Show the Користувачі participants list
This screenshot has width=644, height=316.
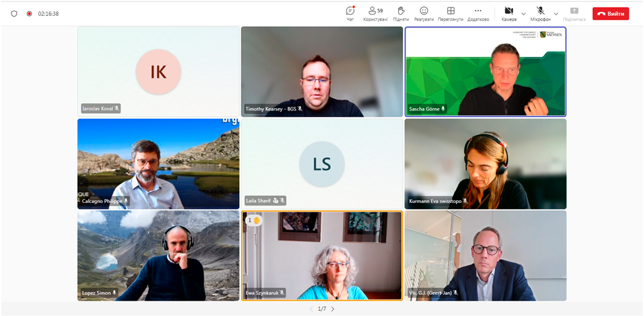(x=376, y=13)
